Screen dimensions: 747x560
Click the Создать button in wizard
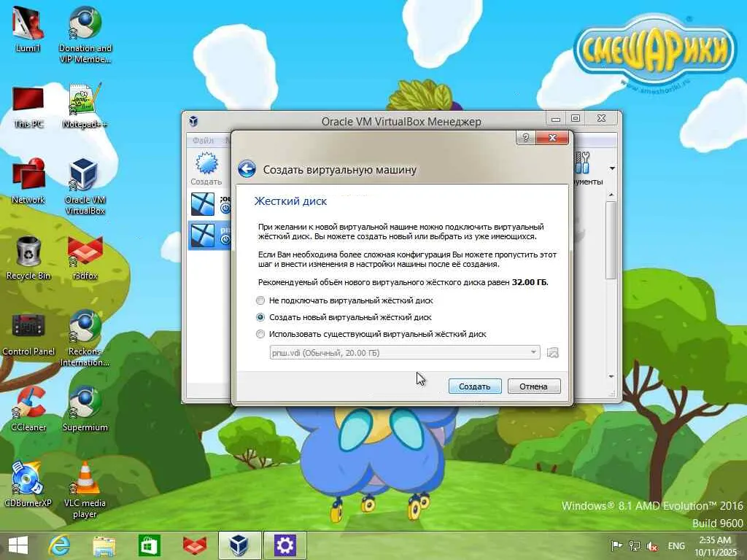point(475,386)
